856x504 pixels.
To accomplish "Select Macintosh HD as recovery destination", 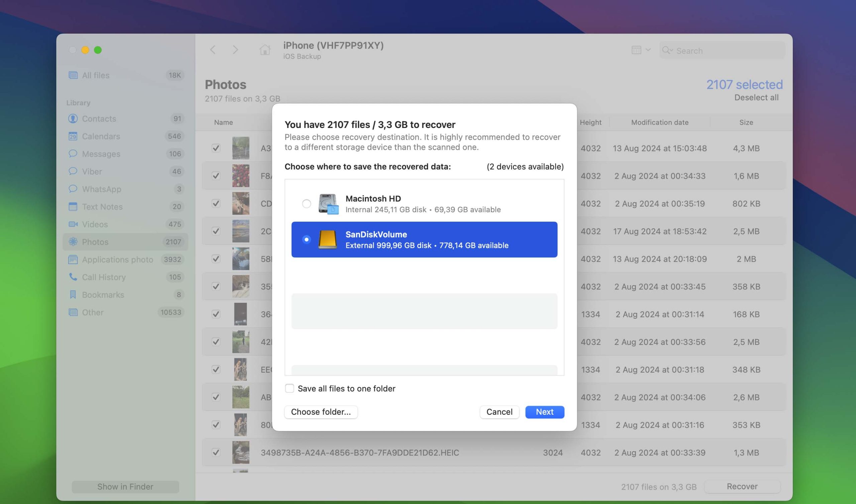I will [x=306, y=204].
